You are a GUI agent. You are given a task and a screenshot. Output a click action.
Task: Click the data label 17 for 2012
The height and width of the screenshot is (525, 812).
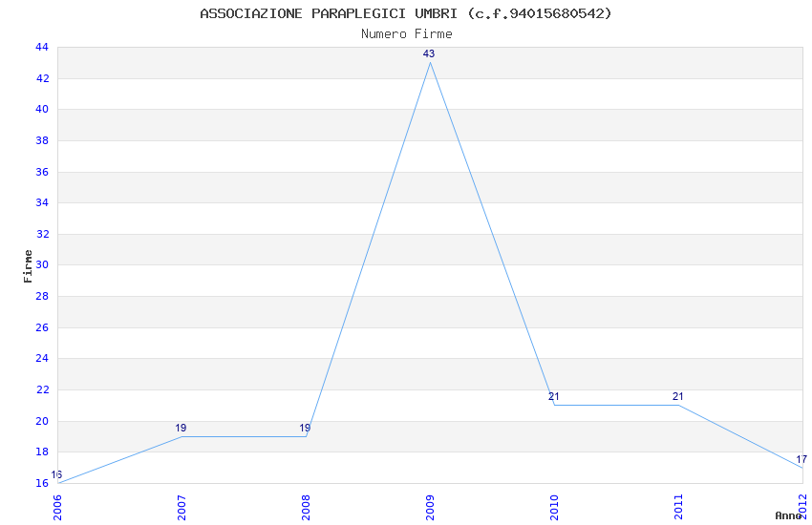click(801, 459)
